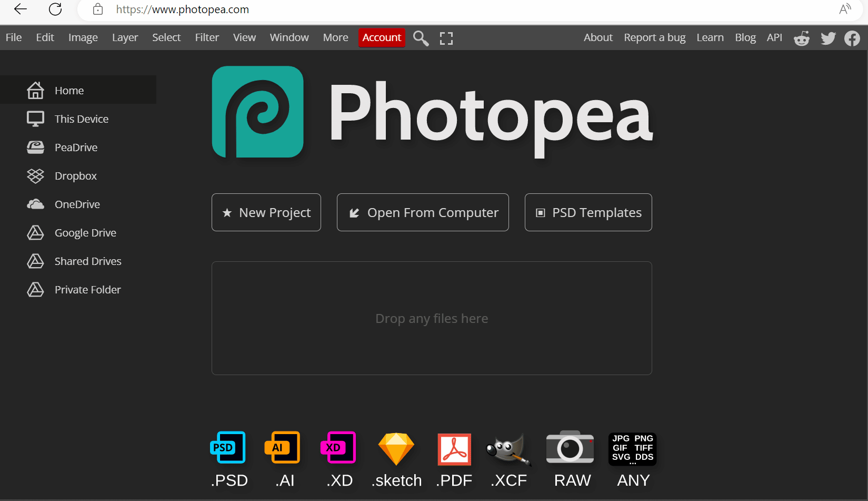Toggle the fullscreen icon

click(x=446, y=38)
